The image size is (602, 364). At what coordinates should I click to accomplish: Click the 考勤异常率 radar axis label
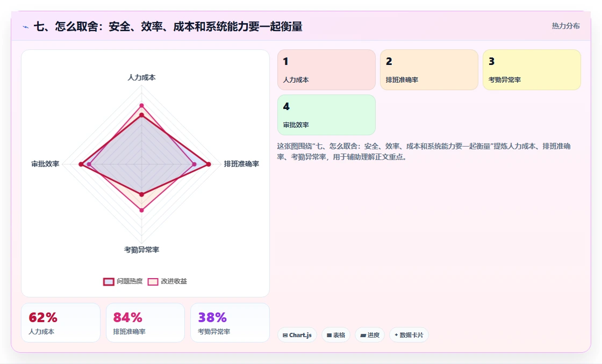click(142, 250)
